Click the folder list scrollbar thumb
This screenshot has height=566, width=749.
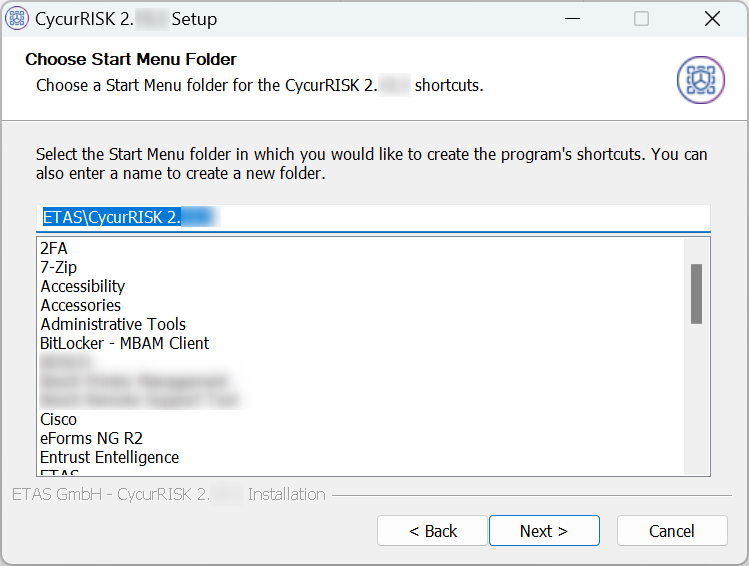pos(696,293)
